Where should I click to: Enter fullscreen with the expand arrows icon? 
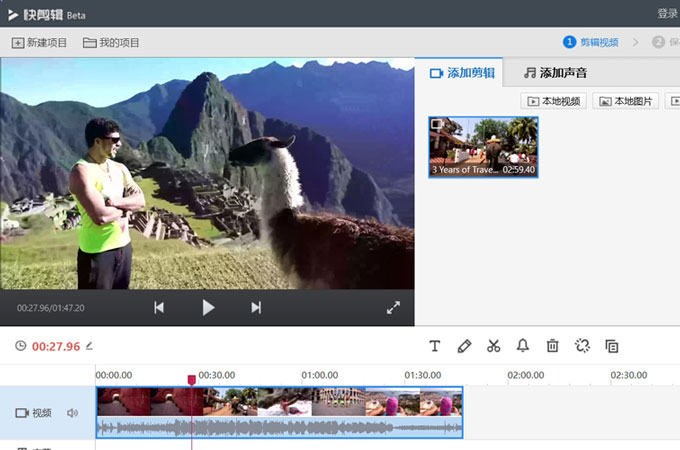click(393, 308)
